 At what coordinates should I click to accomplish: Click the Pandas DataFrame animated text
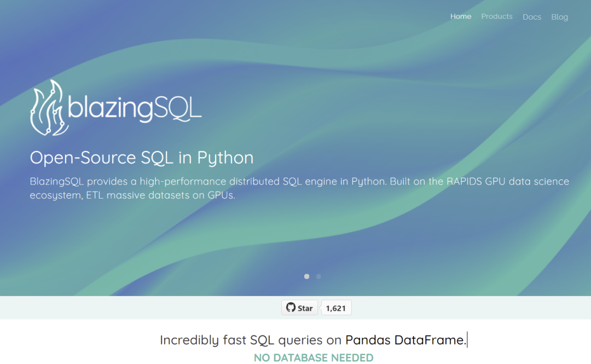[405, 340]
